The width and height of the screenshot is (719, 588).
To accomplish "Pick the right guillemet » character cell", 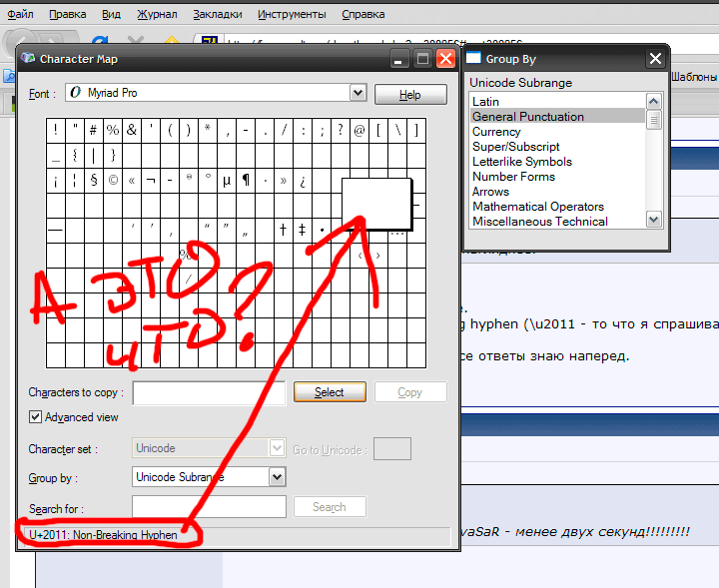I will [284, 181].
